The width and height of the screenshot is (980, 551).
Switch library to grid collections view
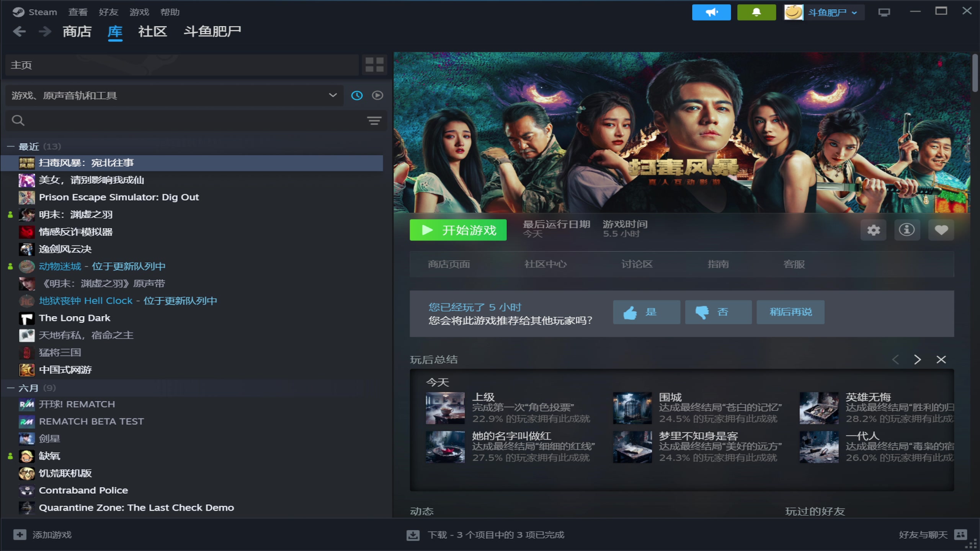(x=374, y=65)
